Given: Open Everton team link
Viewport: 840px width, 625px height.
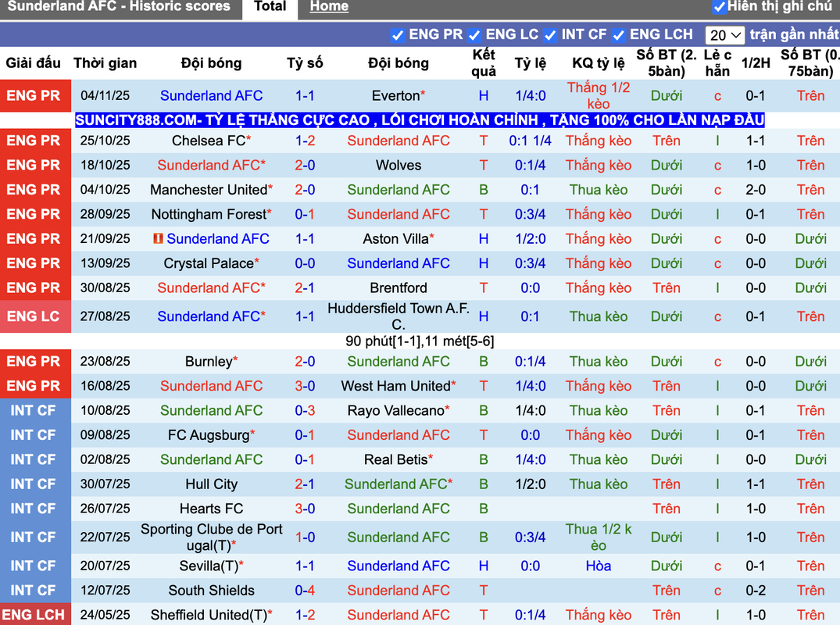Looking at the screenshot, I should coord(395,96).
